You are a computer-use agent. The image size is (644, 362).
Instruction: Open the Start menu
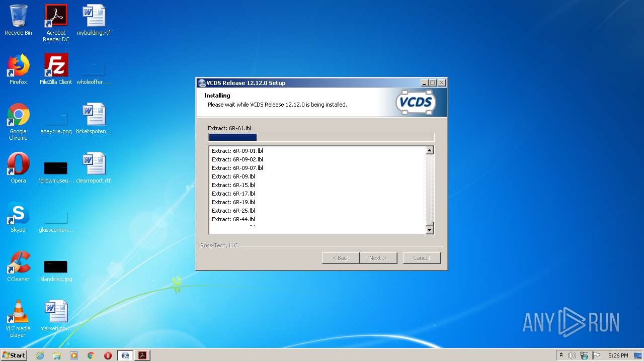pyautogui.click(x=14, y=355)
